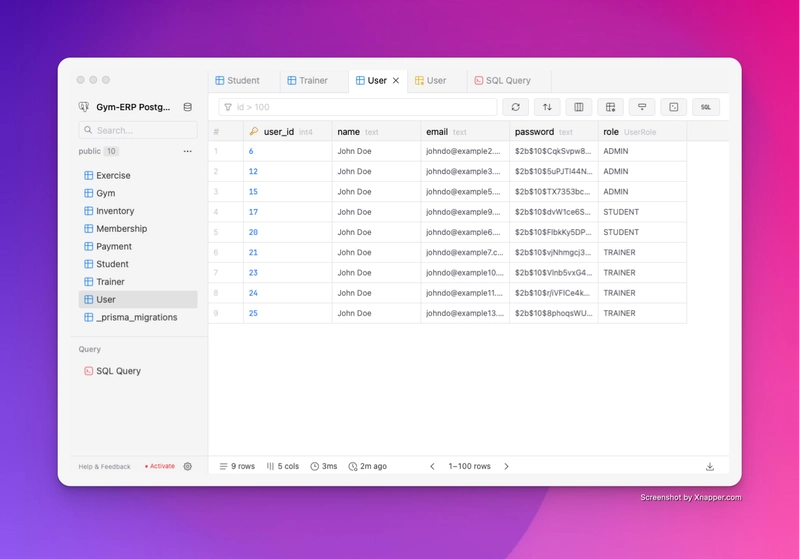Click the 1–100 rows pagination label
800x560 pixels.
469,466
